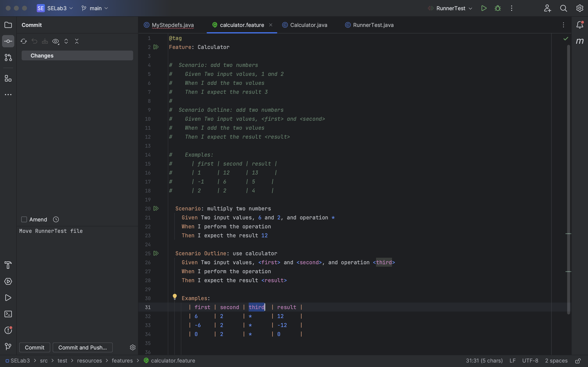Switch to the MyStepdefs.java tab
The width and height of the screenshot is (588, 367).
click(173, 25)
